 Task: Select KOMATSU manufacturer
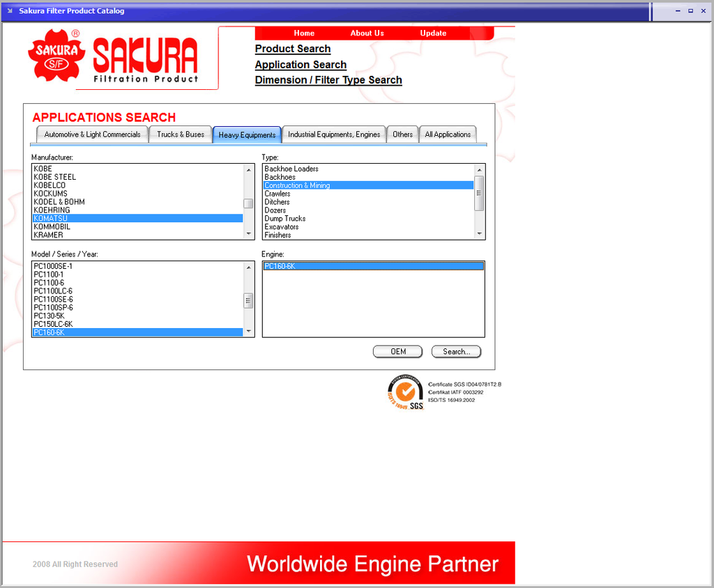(138, 219)
